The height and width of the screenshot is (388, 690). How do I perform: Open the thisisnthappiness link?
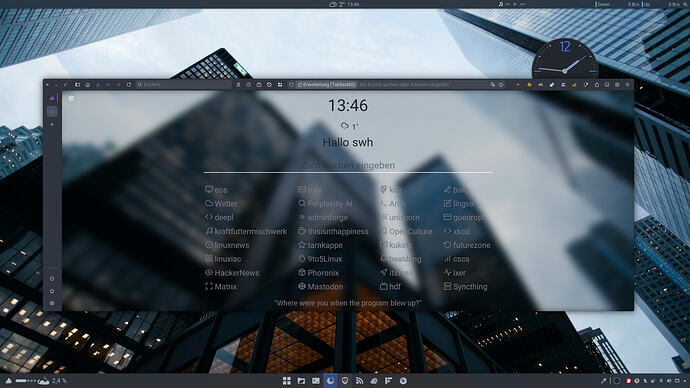(x=333, y=231)
